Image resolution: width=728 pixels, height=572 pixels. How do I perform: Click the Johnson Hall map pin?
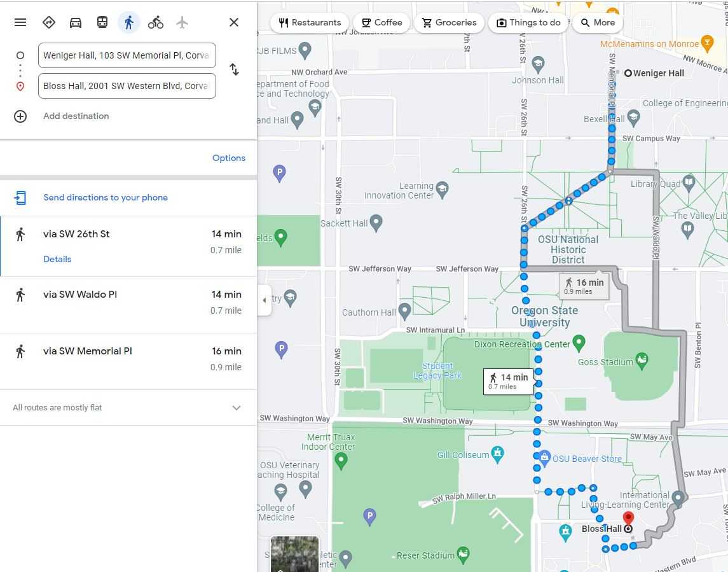538,65
